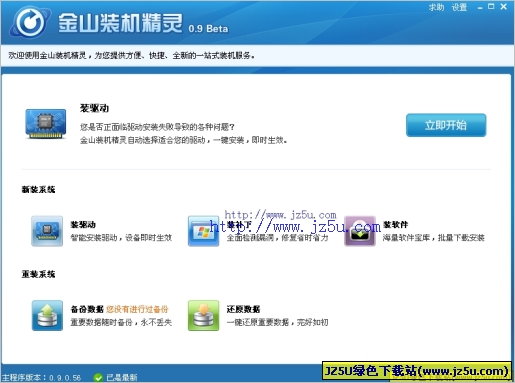Image resolution: width=515 pixels, height=383 pixels.
Task: Open the 备份数据 label link
Action: (87, 309)
